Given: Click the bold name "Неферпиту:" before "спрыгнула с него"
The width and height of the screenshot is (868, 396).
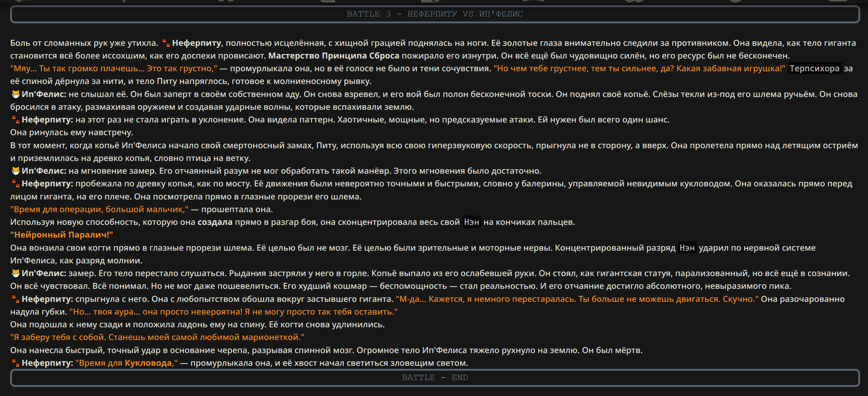Looking at the screenshot, I should [x=47, y=299].
